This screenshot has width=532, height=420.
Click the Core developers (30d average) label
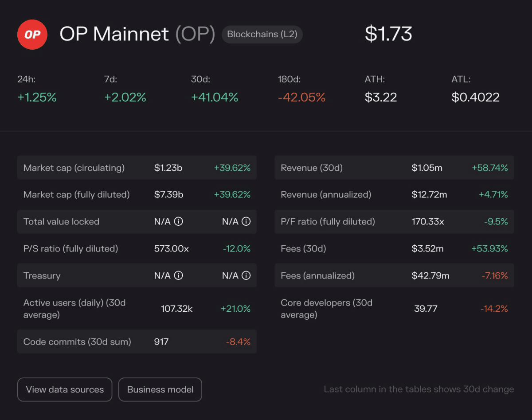coord(326,309)
